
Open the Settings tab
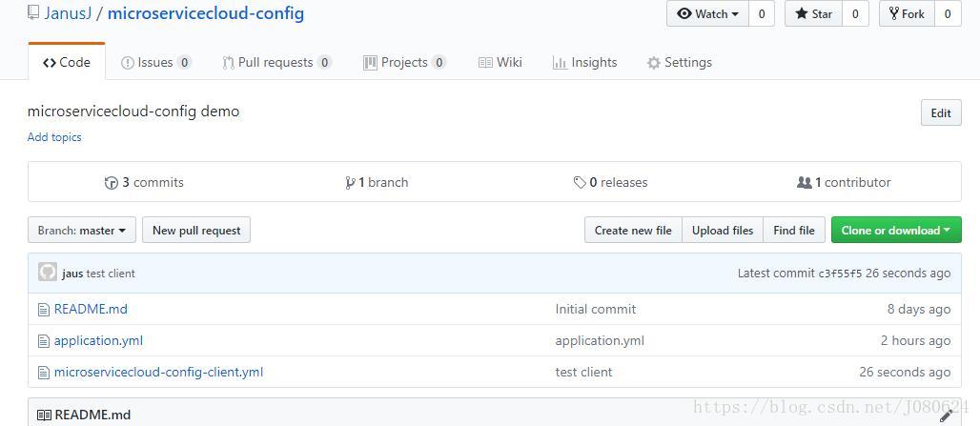(680, 63)
